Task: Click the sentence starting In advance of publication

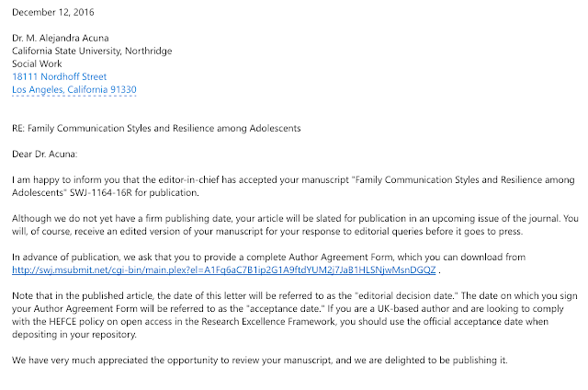Action: point(276,258)
